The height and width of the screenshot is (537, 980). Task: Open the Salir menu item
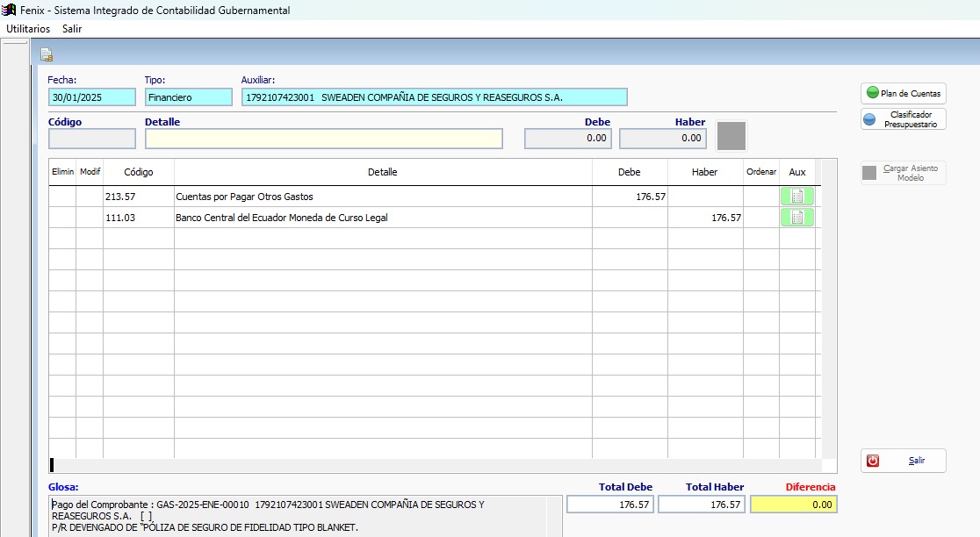pyautogui.click(x=72, y=29)
